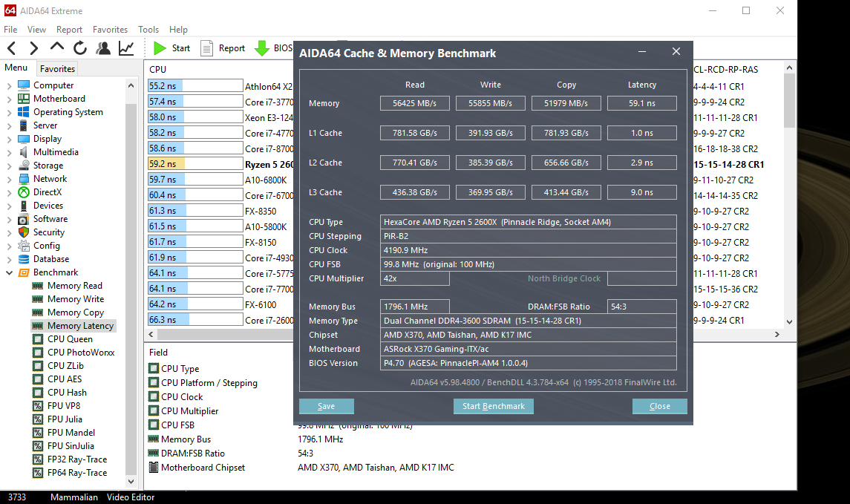The width and height of the screenshot is (850, 504).
Task: Select Memory Latency benchmark
Action: click(80, 326)
